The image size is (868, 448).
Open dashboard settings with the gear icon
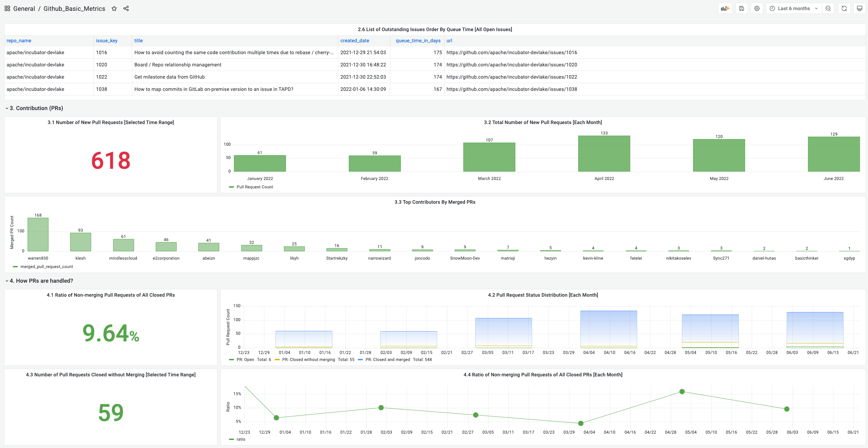(x=757, y=8)
